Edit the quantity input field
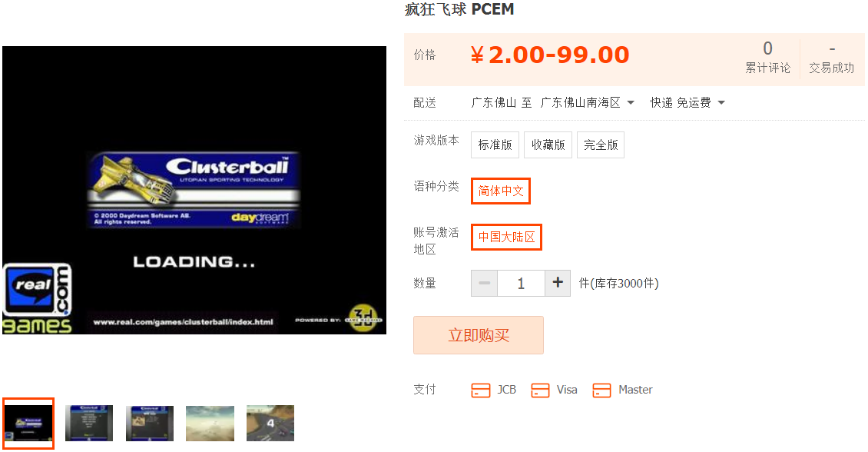The width and height of the screenshot is (868, 452). click(x=521, y=283)
